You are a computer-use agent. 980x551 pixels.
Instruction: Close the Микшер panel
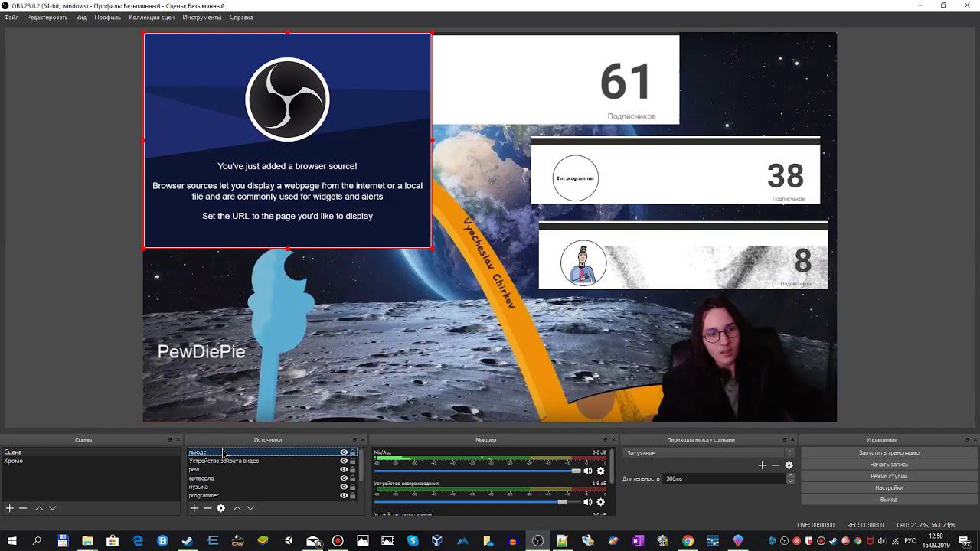coord(612,440)
